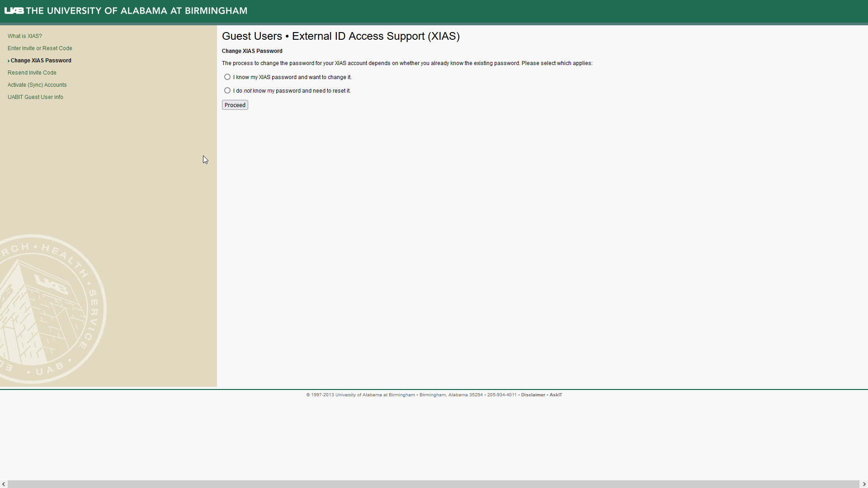Click label text 'I know my XIAS password and want to change it.'
The width and height of the screenshot is (868, 488).
[x=292, y=77]
